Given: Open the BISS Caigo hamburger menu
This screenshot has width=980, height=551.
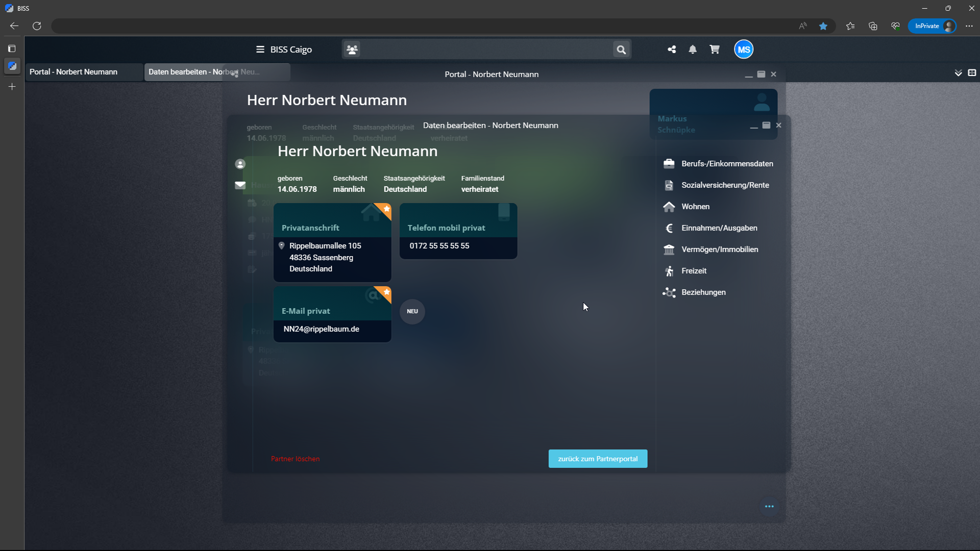Looking at the screenshot, I should 260,49.
